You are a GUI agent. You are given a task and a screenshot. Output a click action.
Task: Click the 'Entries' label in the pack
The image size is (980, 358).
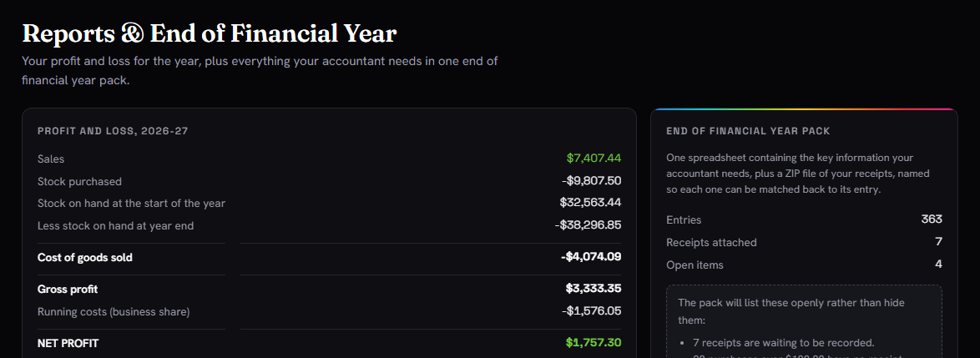click(684, 220)
